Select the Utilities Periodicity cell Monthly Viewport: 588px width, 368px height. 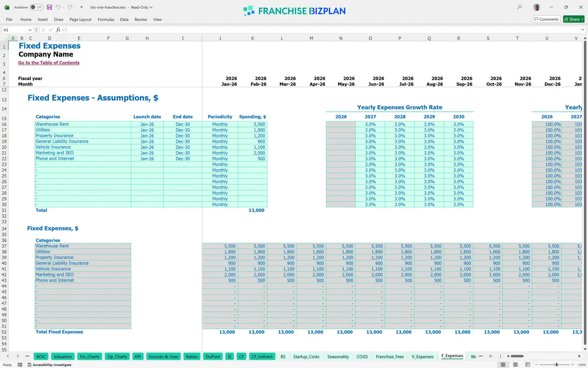(x=220, y=130)
